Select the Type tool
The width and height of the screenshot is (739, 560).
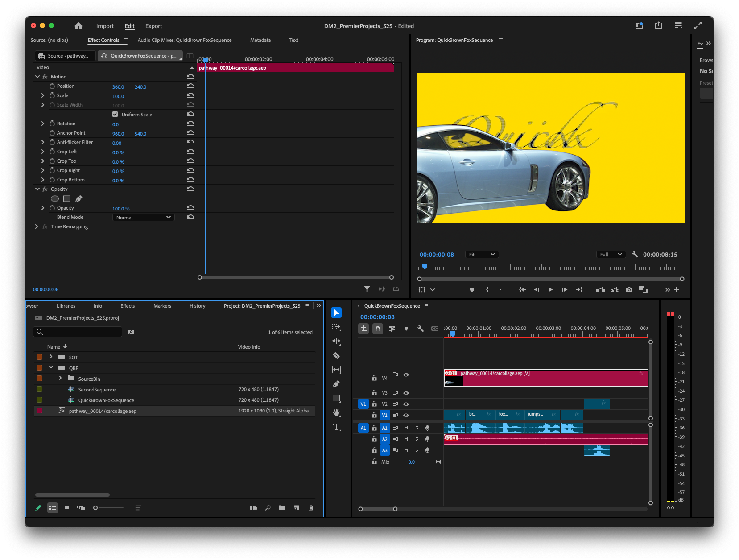[336, 427]
